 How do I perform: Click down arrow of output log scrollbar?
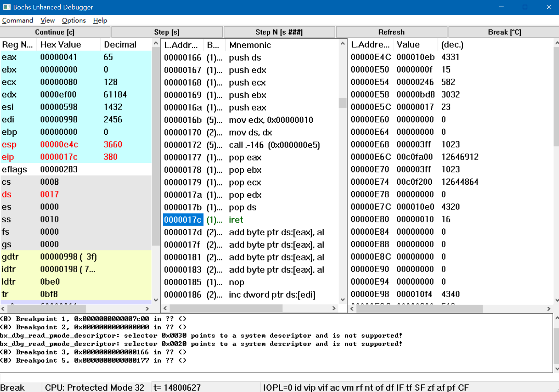click(x=556, y=369)
